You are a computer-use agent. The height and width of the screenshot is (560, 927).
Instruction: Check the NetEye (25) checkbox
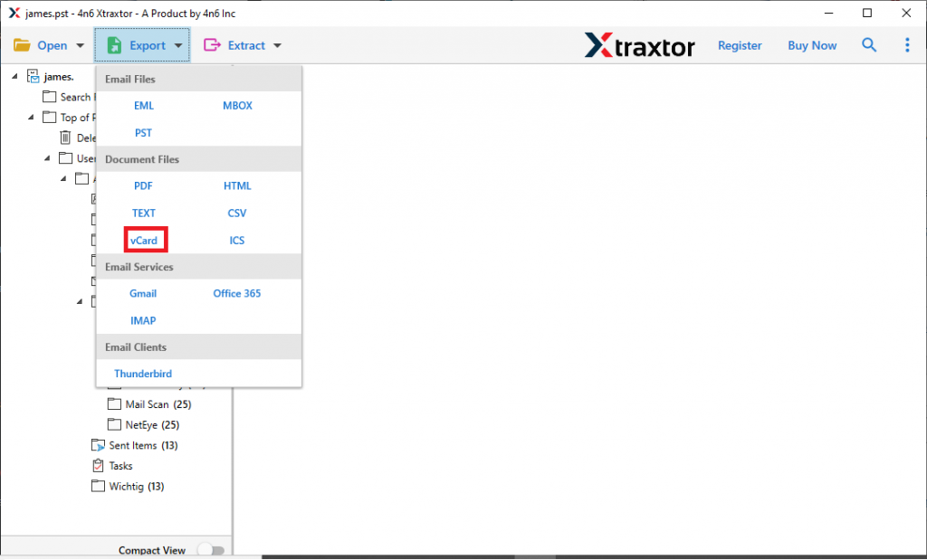point(115,424)
